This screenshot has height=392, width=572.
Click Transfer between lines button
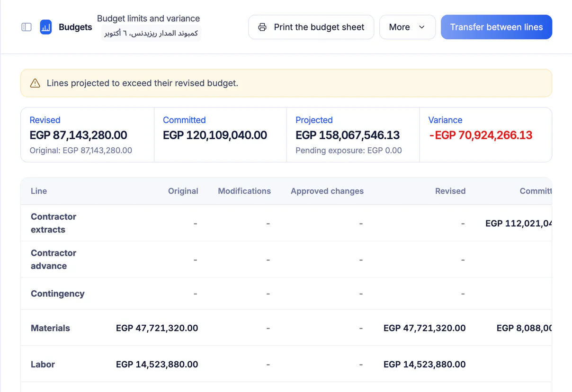click(496, 27)
